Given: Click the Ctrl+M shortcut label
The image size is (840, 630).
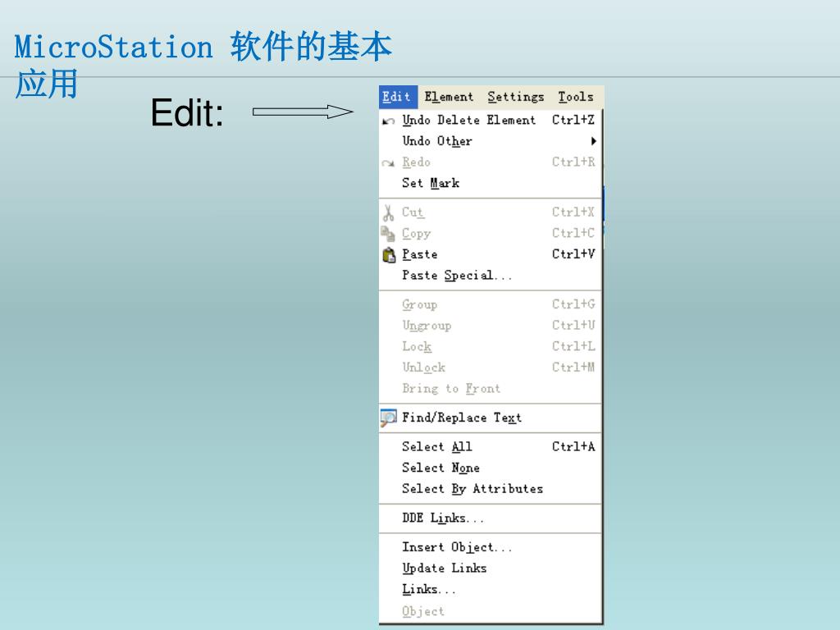Looking at the screenshot, I should point(573,367).
